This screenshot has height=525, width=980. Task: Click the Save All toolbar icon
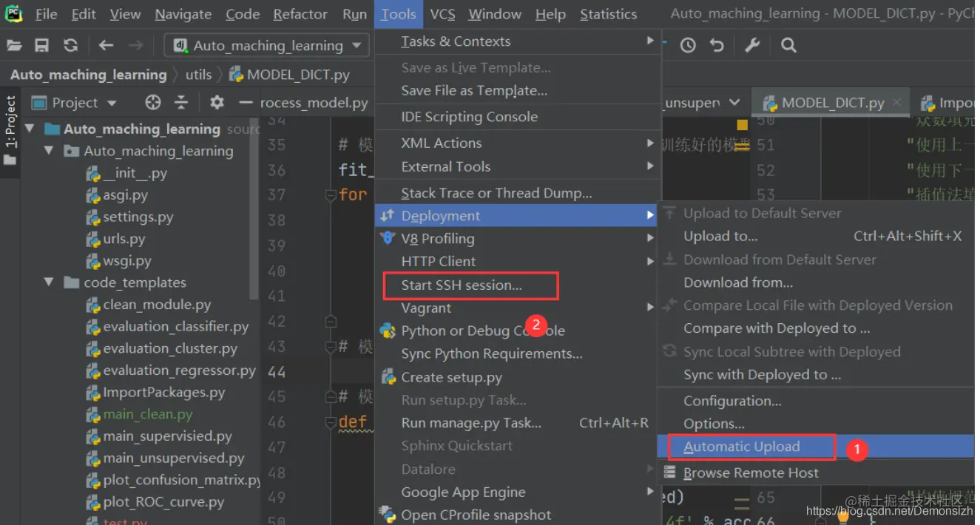[42, 46]
